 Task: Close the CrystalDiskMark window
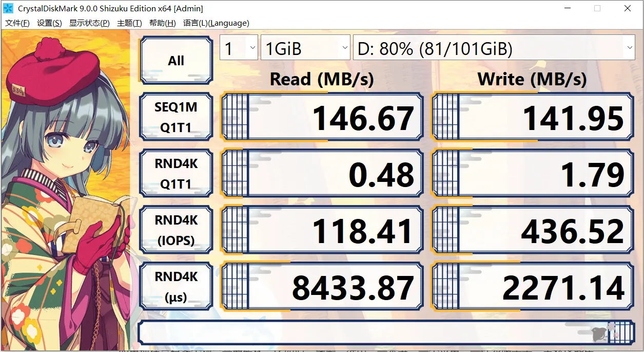628,8
